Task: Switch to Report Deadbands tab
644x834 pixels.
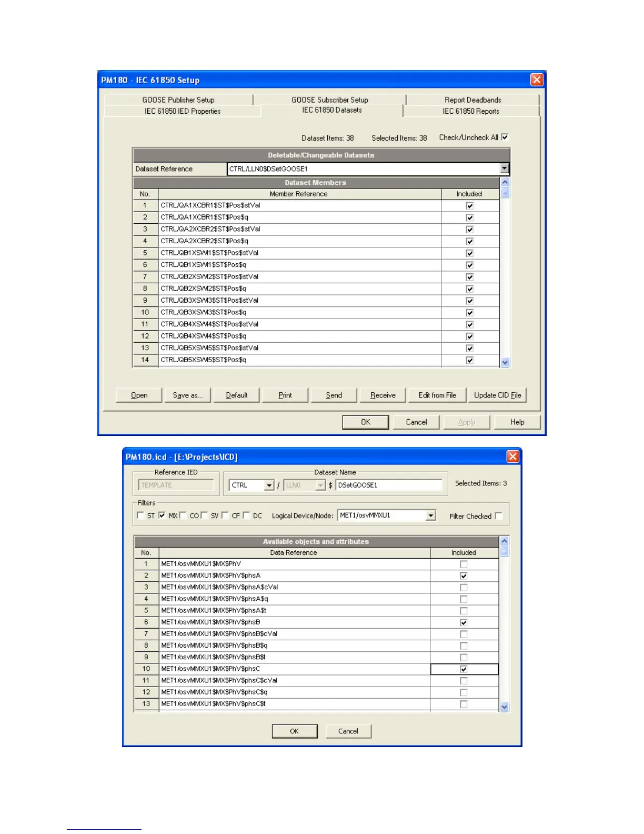Action: [x=472, y=100]
